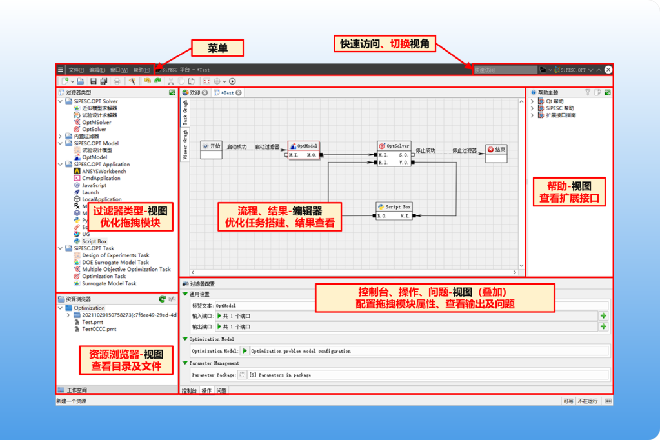Collapse the Optimization Model section triangle
This screenshot has width=660, height=440.
pos(185,339)
